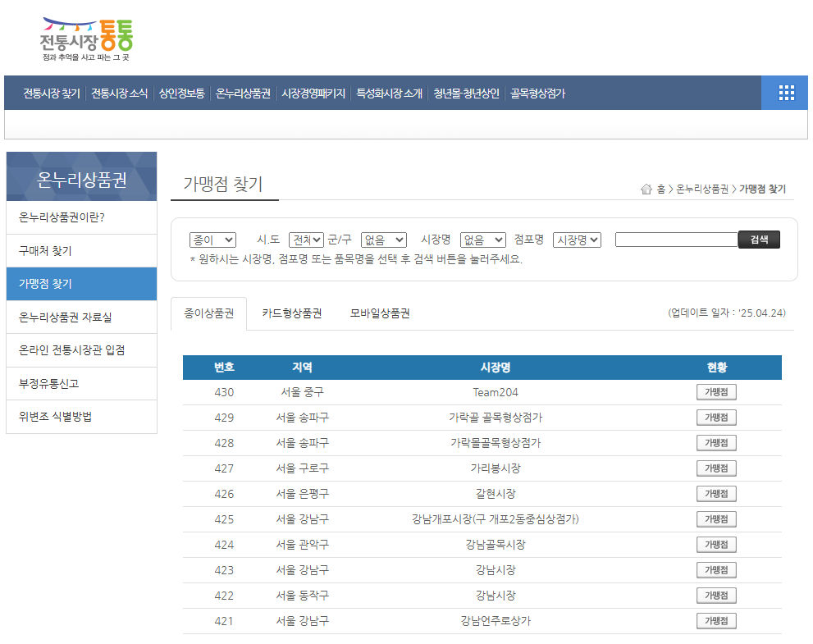Open 특성화시장 소개 in top navigation

(x=390, y=94)
